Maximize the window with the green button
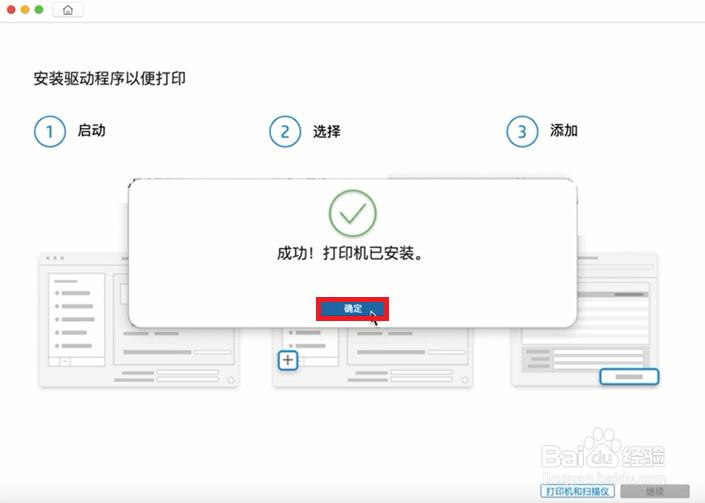The width and height of the screenshot is (705, 503). coord(39,9)
